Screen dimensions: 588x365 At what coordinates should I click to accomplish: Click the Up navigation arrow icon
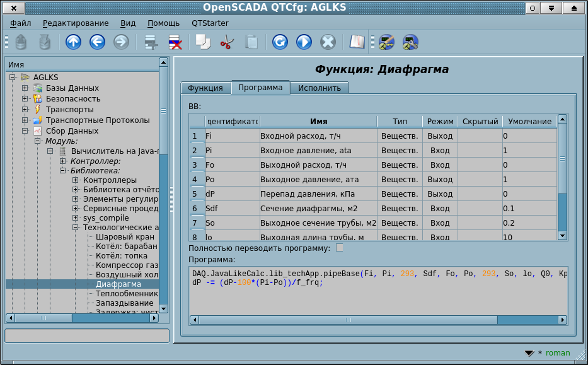74,42
